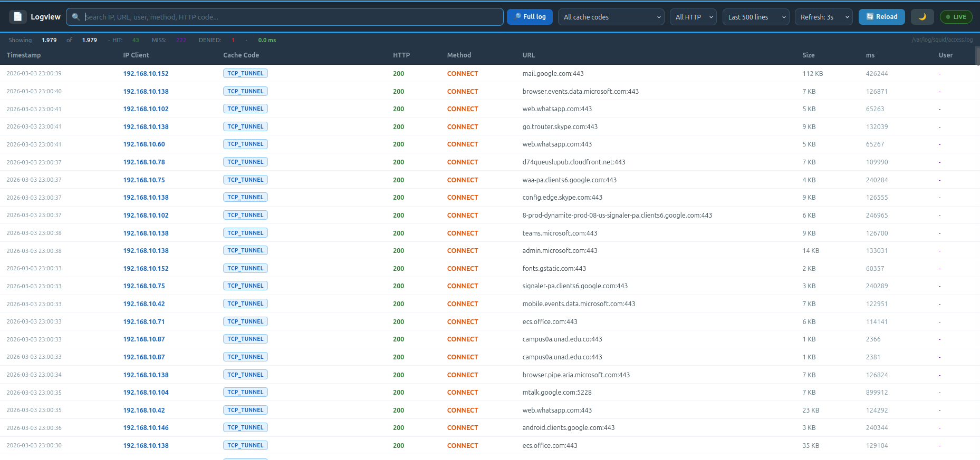Click the Logview document logo icon
Image resolution: width=980 pixels, height=460 pixels.
(17, 17)
